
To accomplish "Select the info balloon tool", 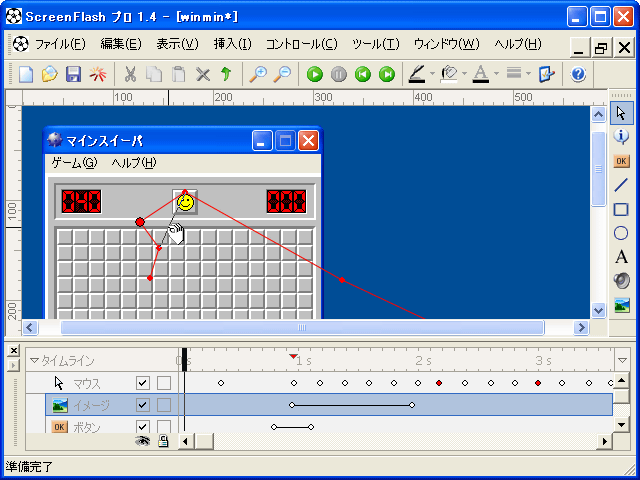I will click(621, 137).
